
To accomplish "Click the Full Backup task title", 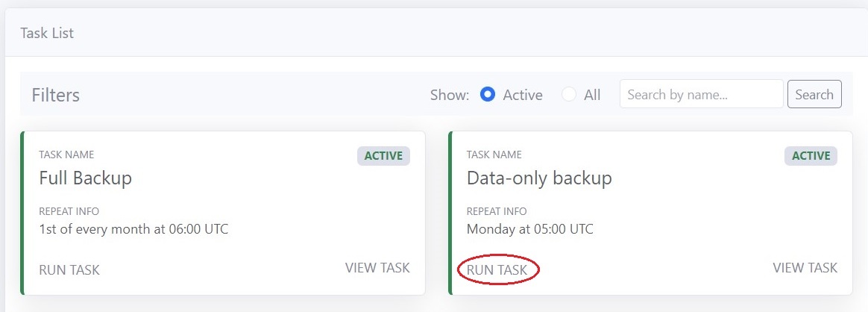I will (86, 178).
